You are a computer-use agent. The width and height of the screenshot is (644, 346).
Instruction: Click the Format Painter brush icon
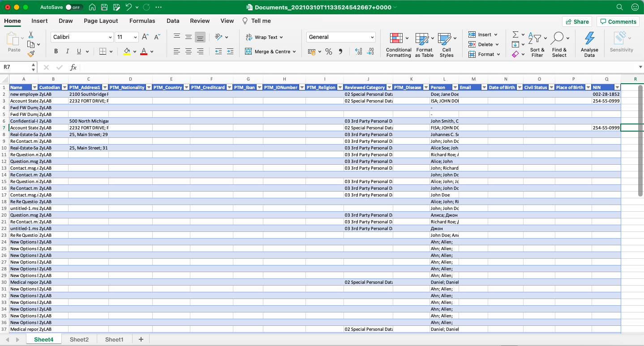tap(31, 54)
